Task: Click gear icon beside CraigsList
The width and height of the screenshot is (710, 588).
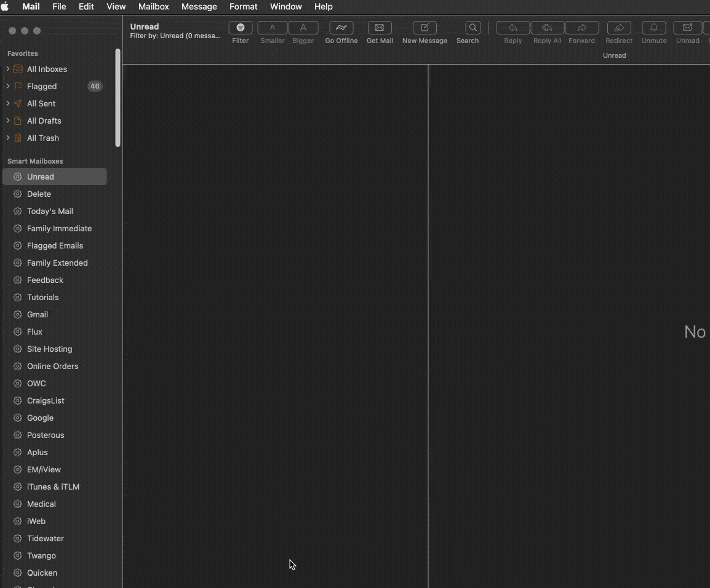Action: click(18, 400)
